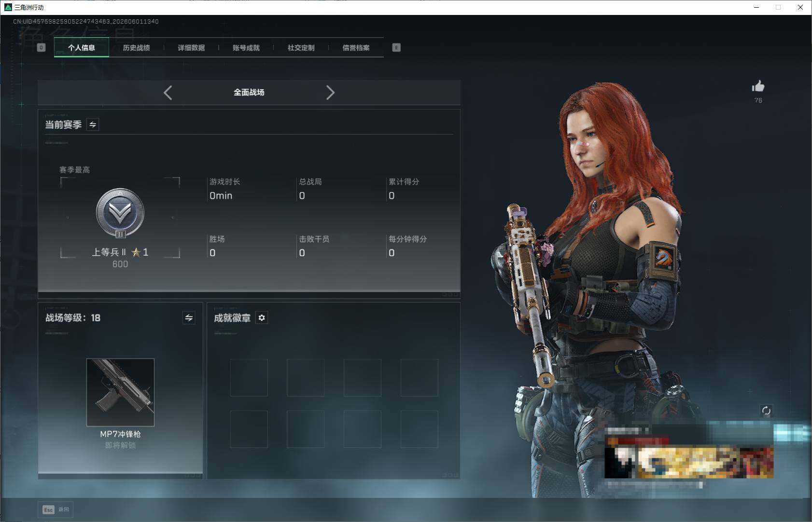Click the 击败干员 stat label
The image size is (812, 522).
[x=314, y=239]
